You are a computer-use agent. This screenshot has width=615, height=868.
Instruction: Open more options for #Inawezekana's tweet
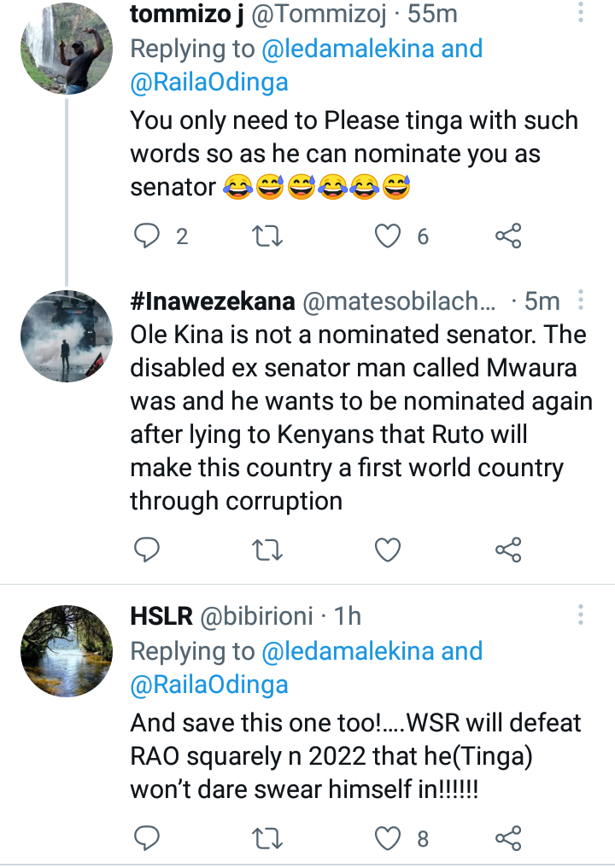581,300
